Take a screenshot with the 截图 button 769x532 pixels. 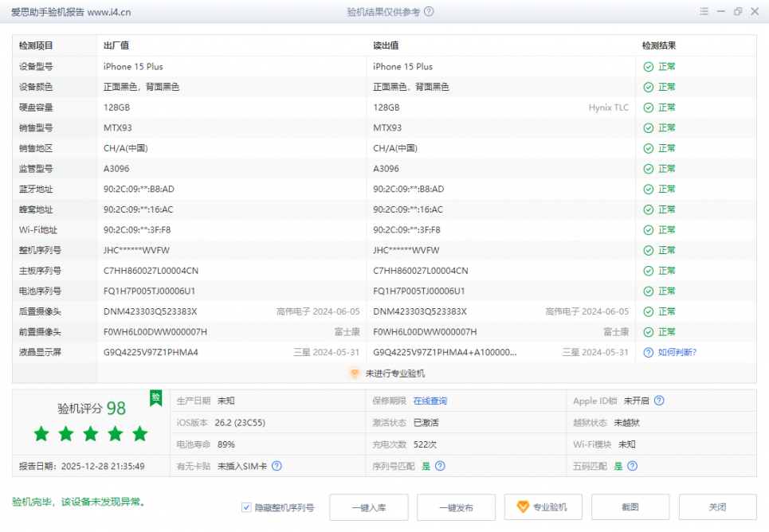(x=630, y=507)
